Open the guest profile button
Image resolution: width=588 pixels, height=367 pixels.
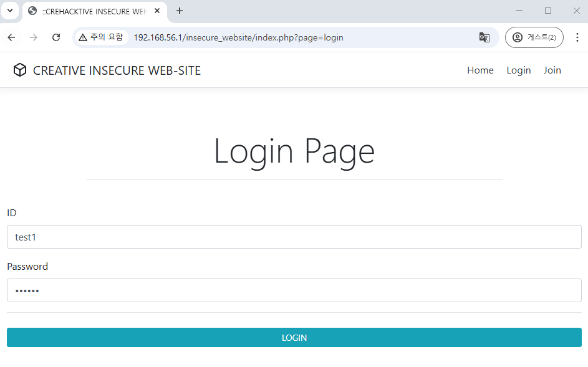point(534,37)
